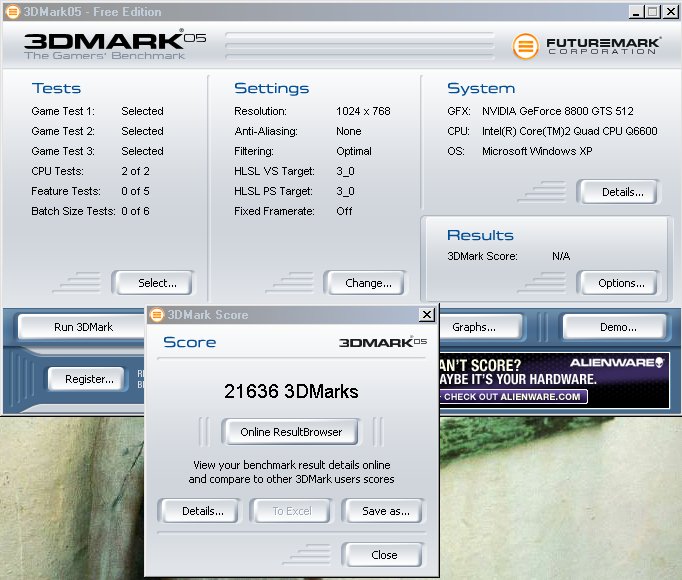Minimize the 3DMark05 main window
Viewport: 682px width, 580px height.
pyautogui.click(x=636, y=12)
